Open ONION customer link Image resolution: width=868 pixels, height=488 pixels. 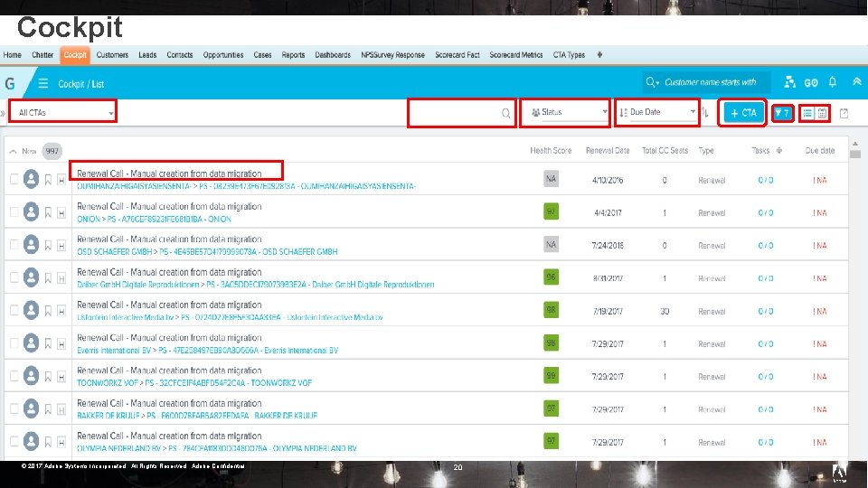(x=89, y=219)
